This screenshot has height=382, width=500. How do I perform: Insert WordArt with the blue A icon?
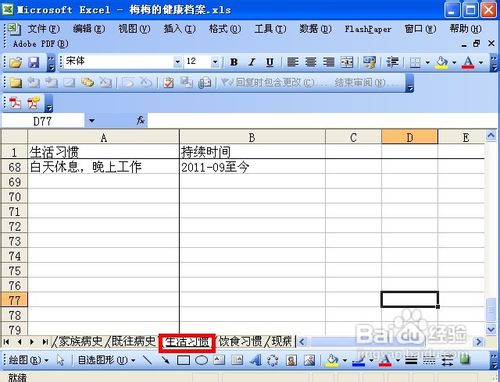pos(255,360)
